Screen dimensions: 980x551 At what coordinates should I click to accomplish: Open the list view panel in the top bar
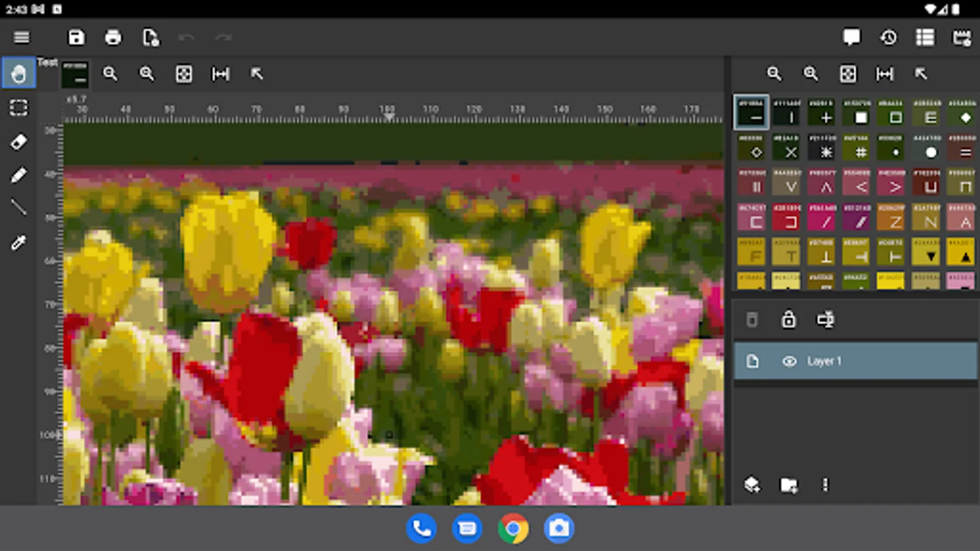click(925, 37)
